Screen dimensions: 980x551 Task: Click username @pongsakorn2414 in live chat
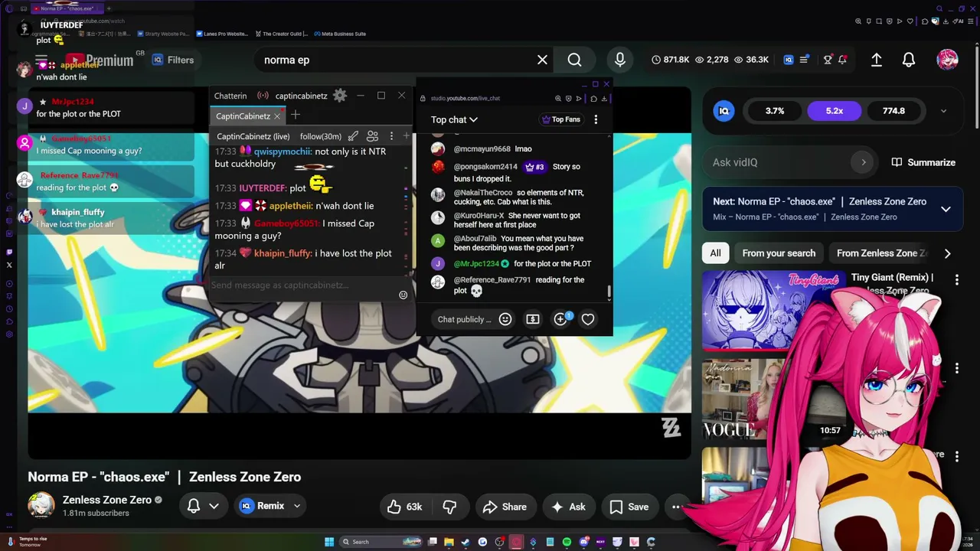coord(485,167)
